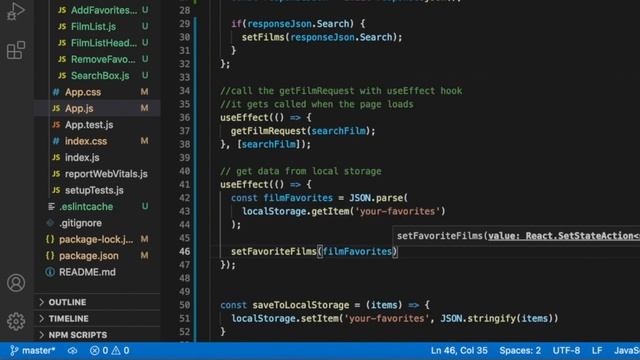This screenshot has height=360, width=640.
Task: Click line number 46 in gutter
Action: 184,251
